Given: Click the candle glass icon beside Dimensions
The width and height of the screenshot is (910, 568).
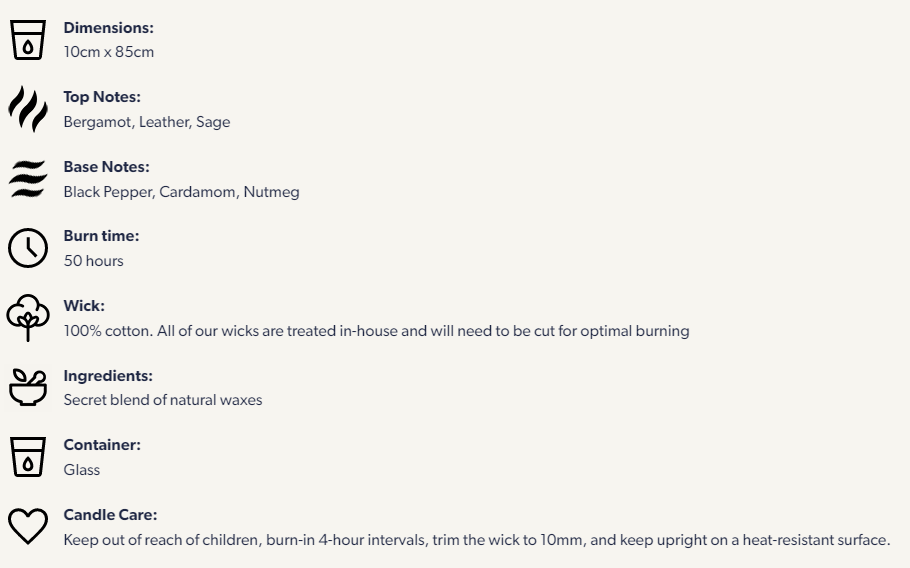Looking at the screenshot, I should [x=28, y=39].
